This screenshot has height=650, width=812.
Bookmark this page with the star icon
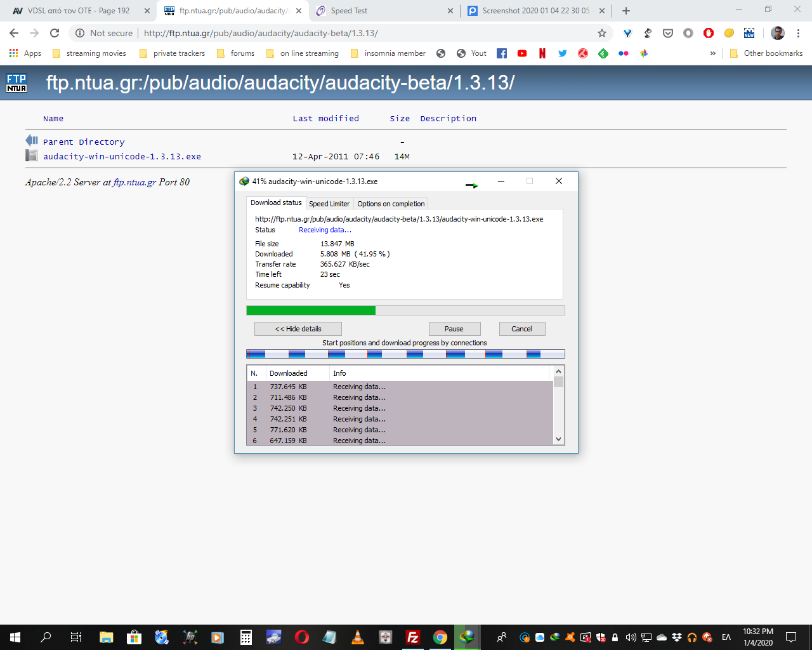pyautogui.click(x=602, y=33)
